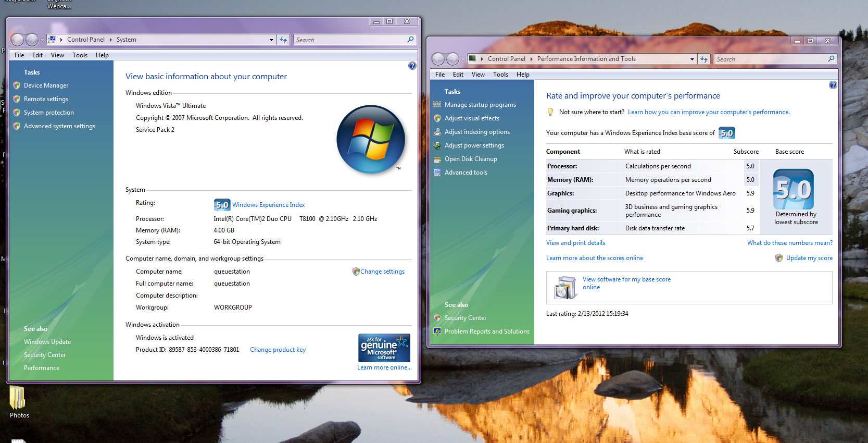Click View and print details link

[x=575, y=243]
